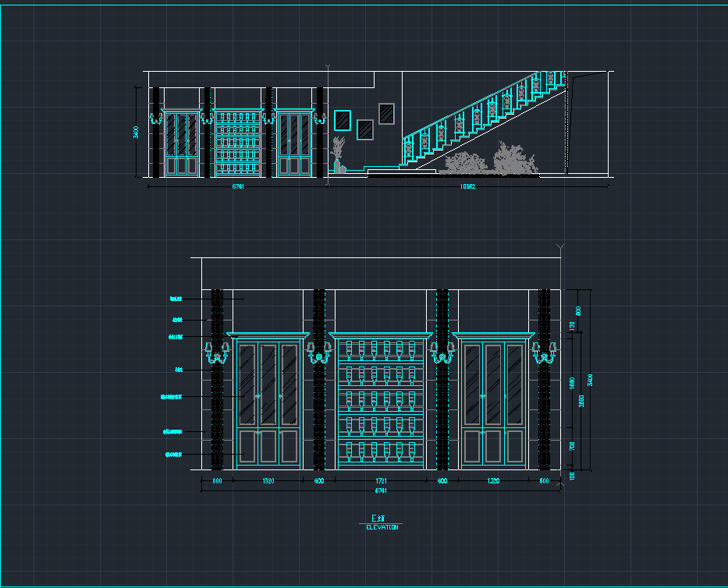The image size is (728, 588).
Task: Select the leftmost wall sconce in lower elevation
Action: pyautogui.click(x=217, y=352)
